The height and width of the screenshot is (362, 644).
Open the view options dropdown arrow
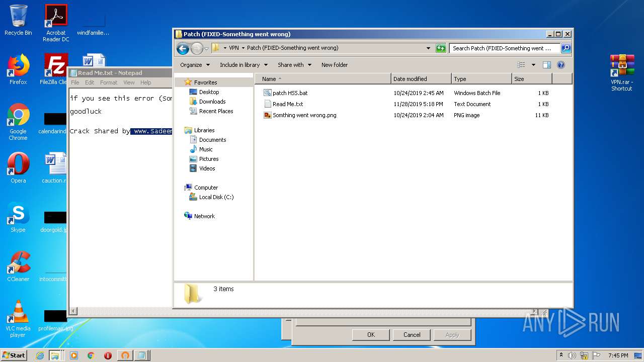coord(533,65)
